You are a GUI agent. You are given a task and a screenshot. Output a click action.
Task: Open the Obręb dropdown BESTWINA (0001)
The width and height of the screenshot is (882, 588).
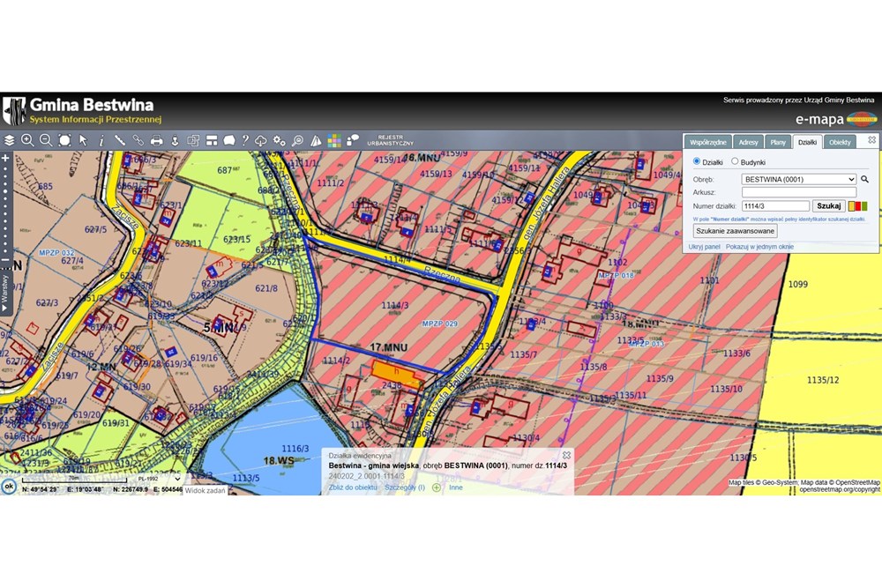coord(798,179)
